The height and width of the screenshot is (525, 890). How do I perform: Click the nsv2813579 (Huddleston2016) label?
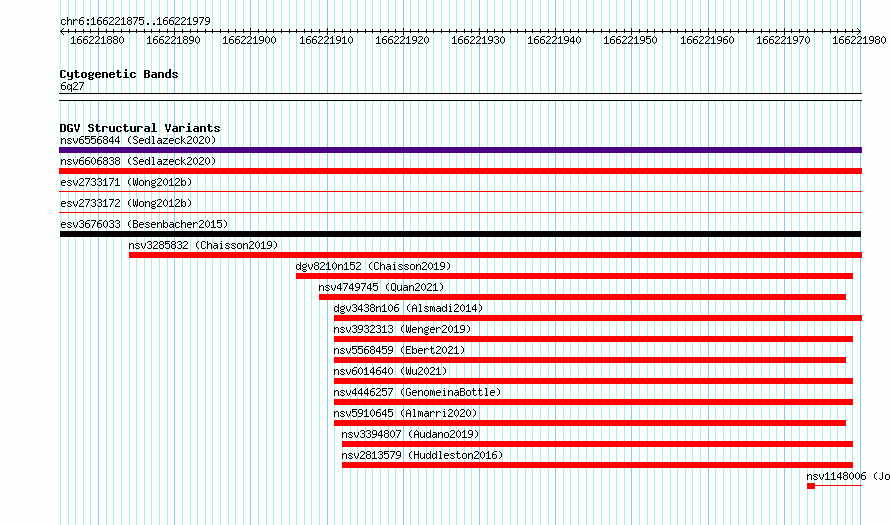click(422, 455)
